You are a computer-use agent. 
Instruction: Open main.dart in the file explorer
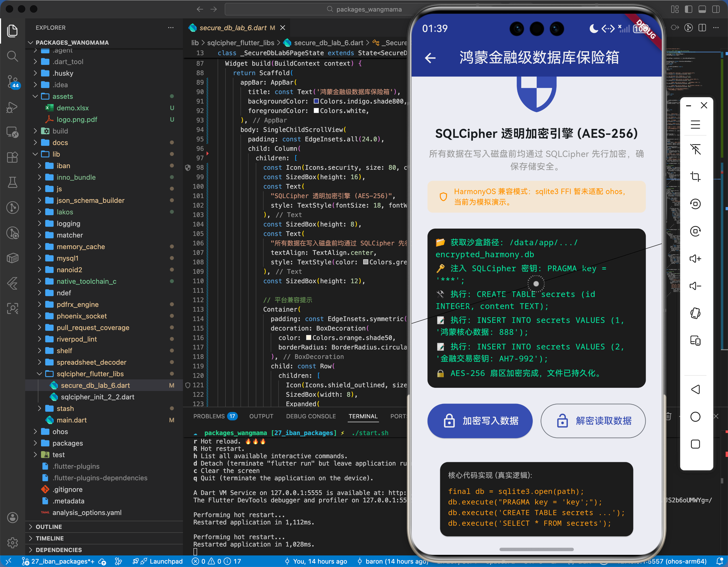coord(71,420)
